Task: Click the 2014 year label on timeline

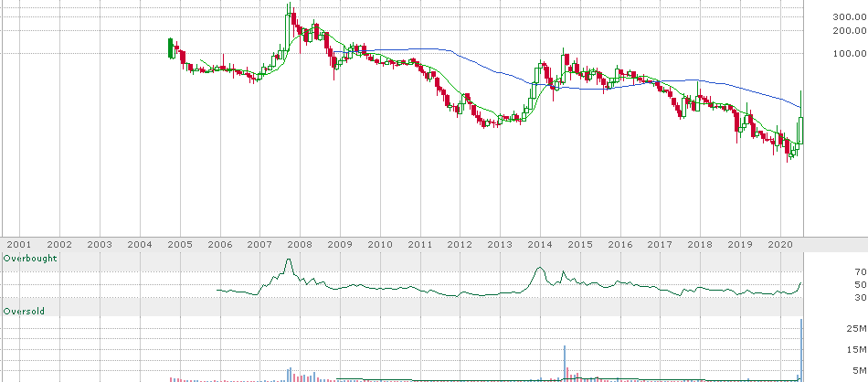Action: [x=540, y=244]
